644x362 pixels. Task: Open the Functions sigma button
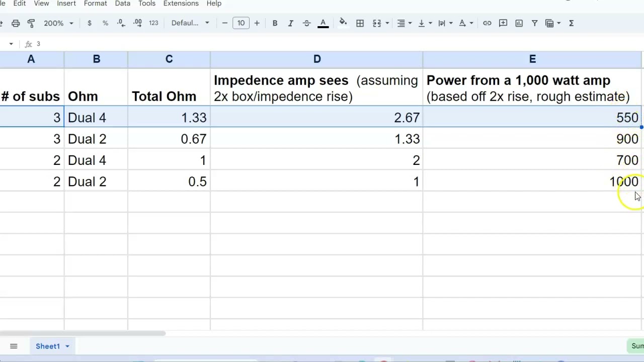(x=571, y=23)
